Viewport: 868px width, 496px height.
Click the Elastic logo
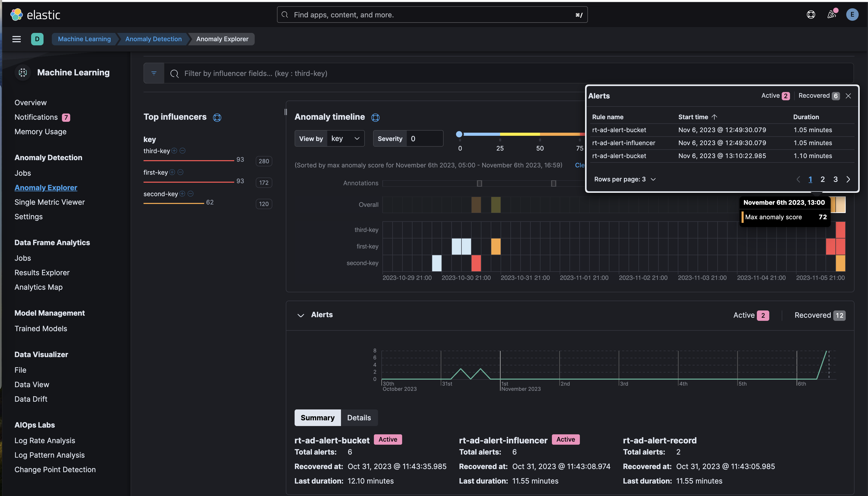(x=35, y=15)
